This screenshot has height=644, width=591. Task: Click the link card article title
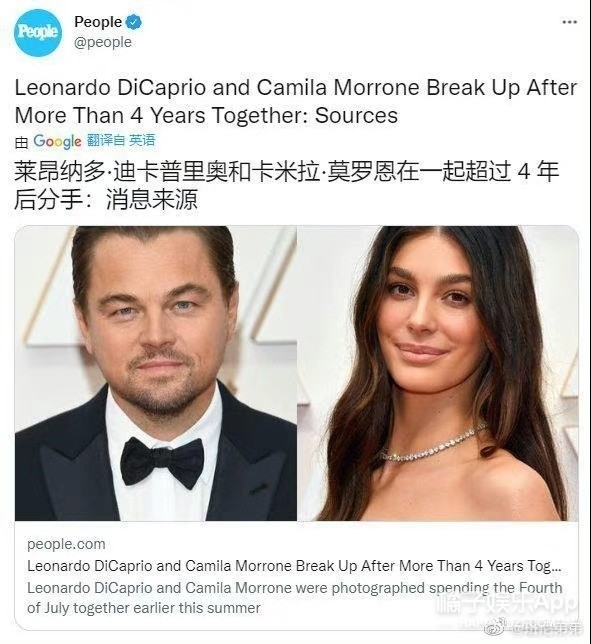pyautogui.click(x=294, y=566)
